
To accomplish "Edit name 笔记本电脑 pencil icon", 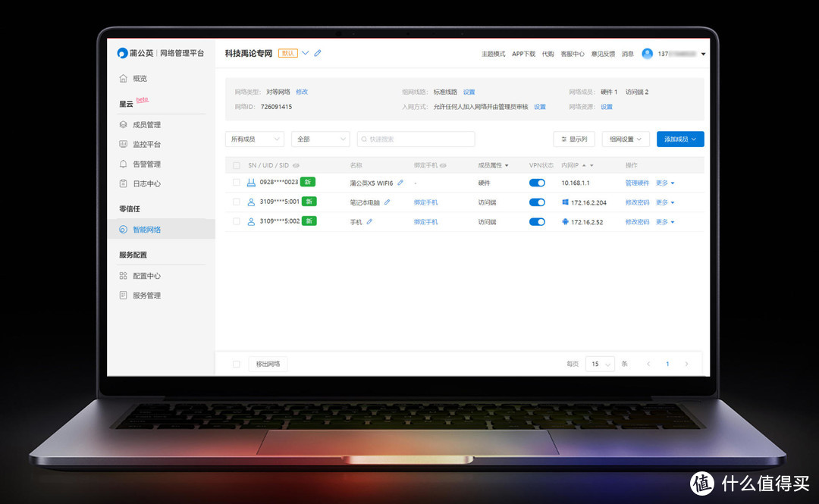I will pos(387,202).
